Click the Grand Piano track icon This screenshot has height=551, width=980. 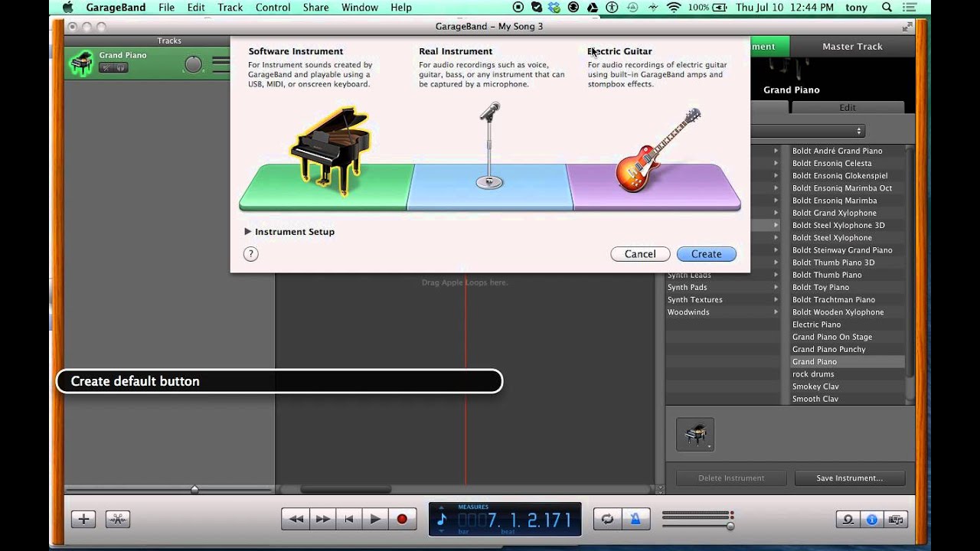[81, 64]
